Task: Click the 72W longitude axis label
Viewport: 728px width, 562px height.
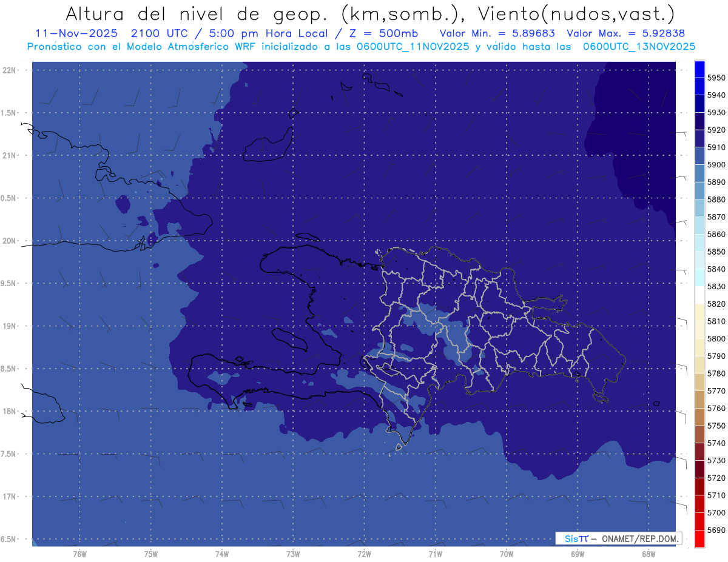Action: pyautogui.click(x=364, y=554)
